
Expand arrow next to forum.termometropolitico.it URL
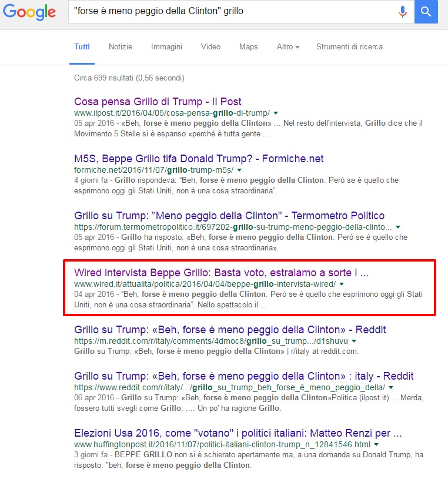398,227
